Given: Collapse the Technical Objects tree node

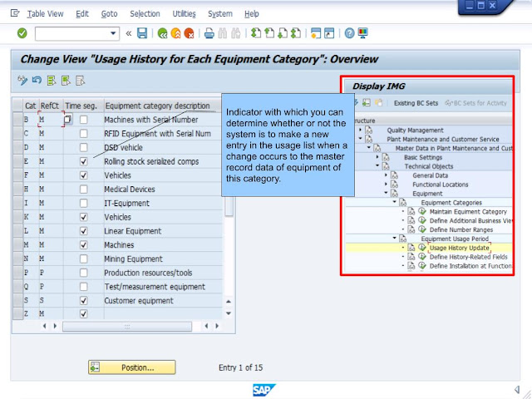Looking at the screenshot, I should coord(377,165).
